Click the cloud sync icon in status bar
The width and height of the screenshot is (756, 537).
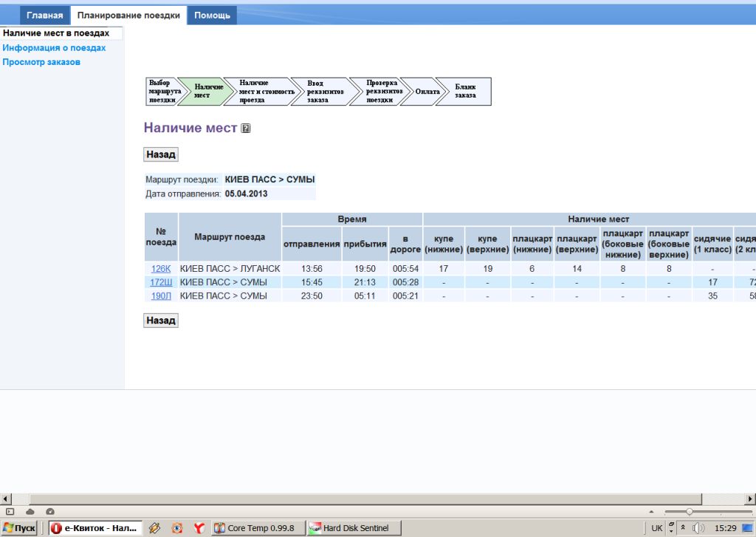tap(30, 511)
